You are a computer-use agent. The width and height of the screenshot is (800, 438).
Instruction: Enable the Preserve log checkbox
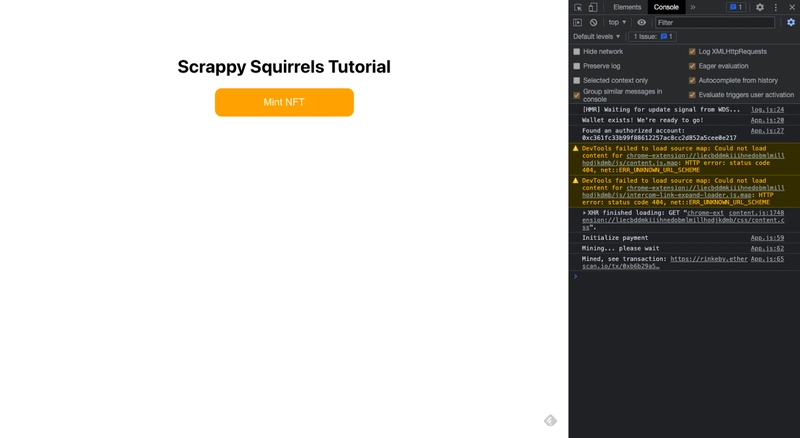(x=577, y=66)
